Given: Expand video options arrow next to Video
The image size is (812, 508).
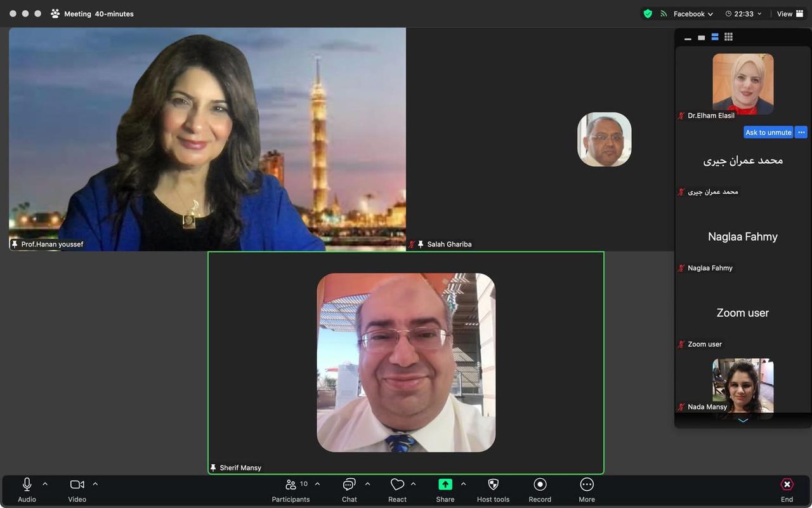Looking at the screenshot, I should (x=95, y=484).
